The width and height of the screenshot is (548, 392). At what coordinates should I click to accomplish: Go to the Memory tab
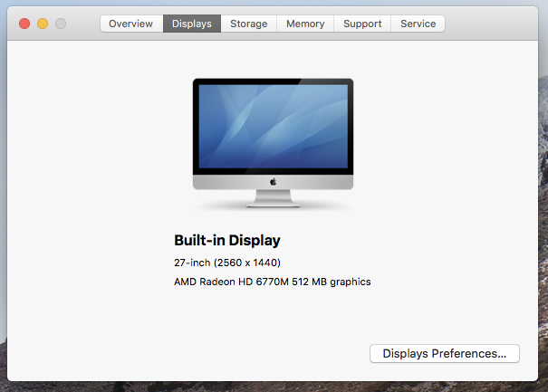[305, 24]
